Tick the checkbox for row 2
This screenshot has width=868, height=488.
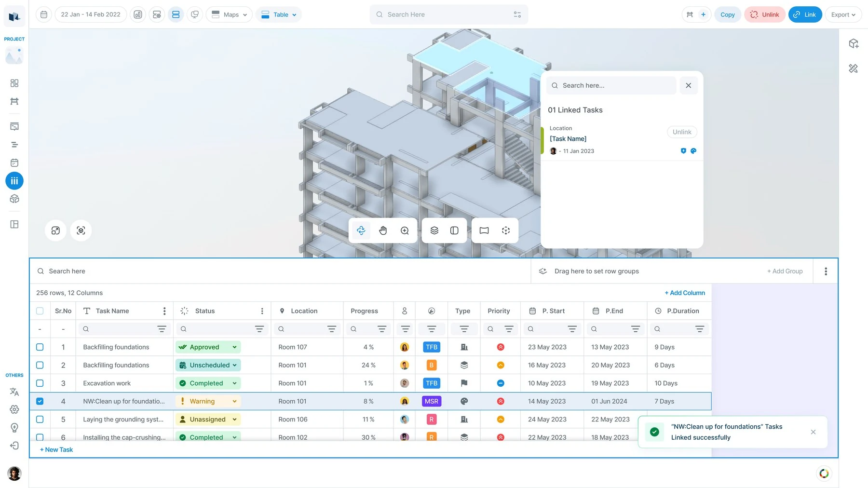pos(40,365)
